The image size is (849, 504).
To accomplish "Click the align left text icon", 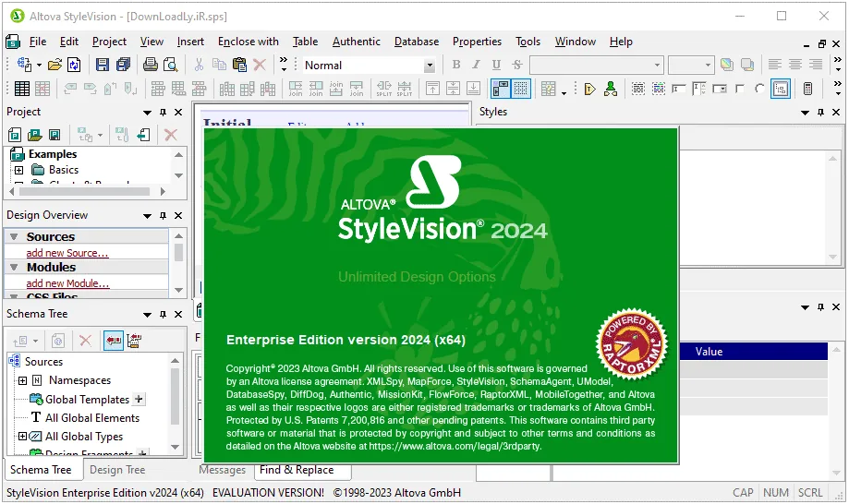I will [775, 65].
